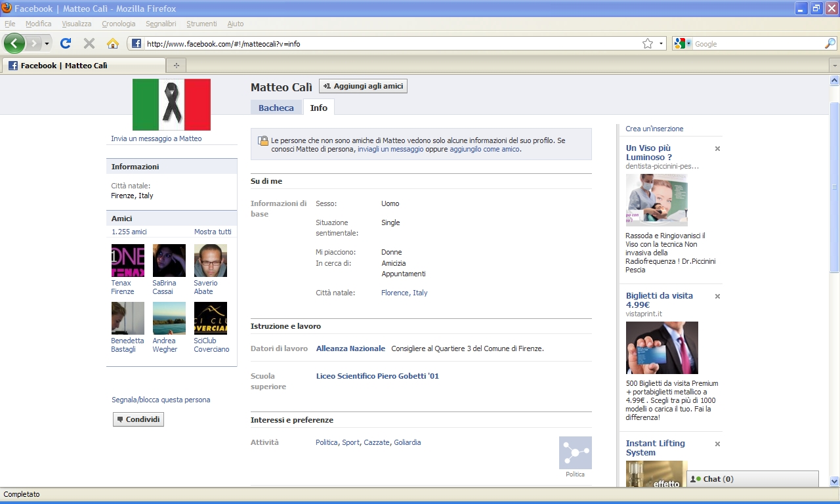
Task: Open the Strumenti menu
Action: tap(201, 24)
